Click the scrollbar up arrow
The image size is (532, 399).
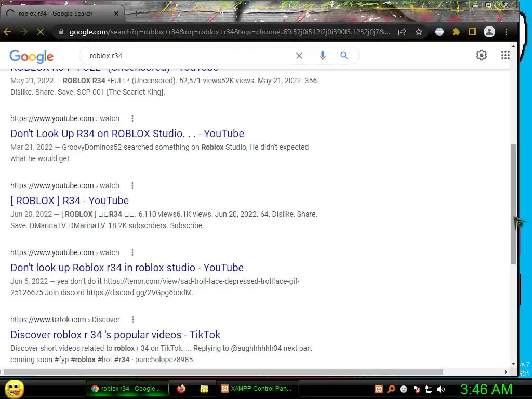514,46
